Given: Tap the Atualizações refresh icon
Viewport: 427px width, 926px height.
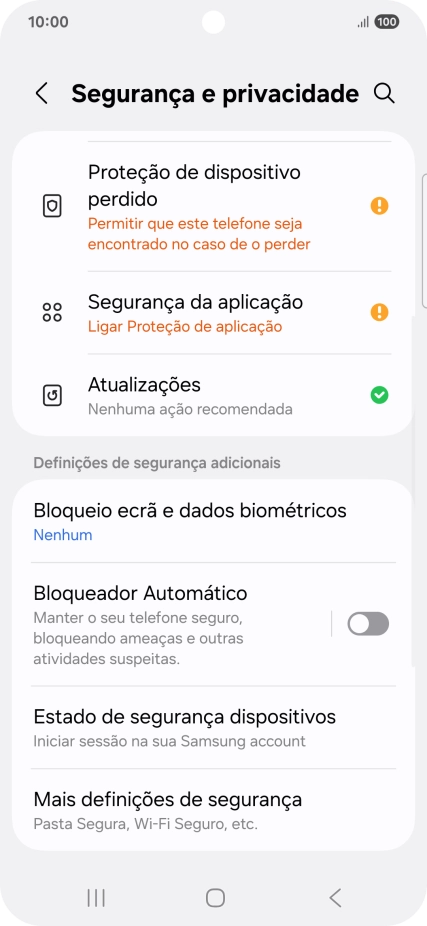Looking at the screenshot, I should pyautogui.click(x=53, y=395).
